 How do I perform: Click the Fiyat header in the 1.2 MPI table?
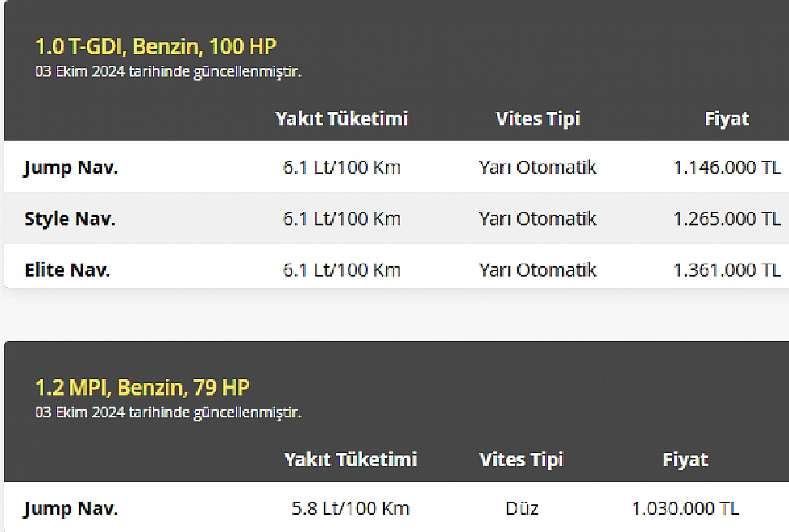[685, 459]
